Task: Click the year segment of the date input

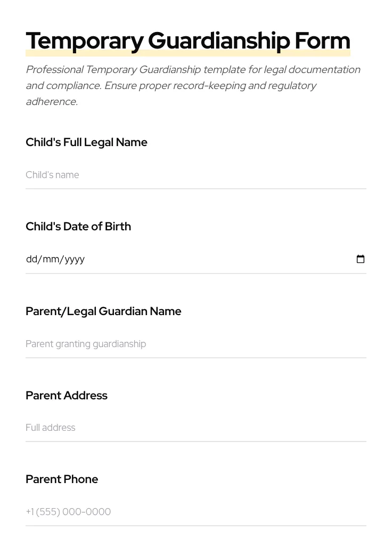Action: [x=72, y=259]
